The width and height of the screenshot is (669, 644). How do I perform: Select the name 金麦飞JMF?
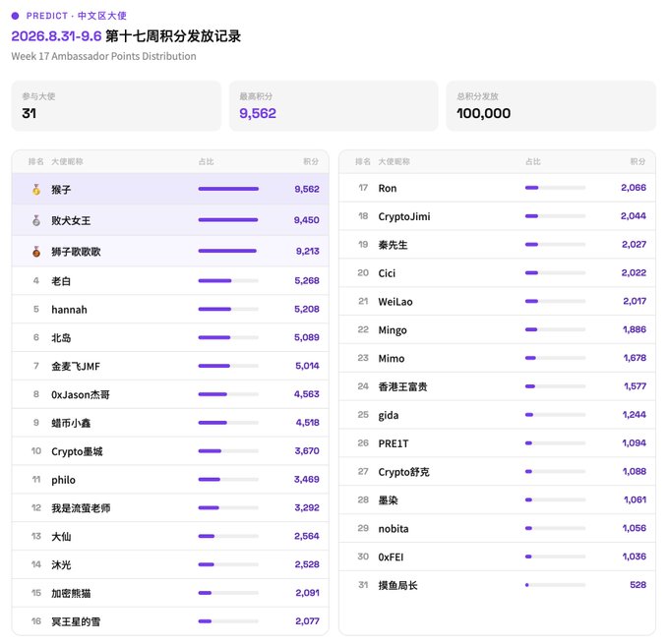(76, 367)
